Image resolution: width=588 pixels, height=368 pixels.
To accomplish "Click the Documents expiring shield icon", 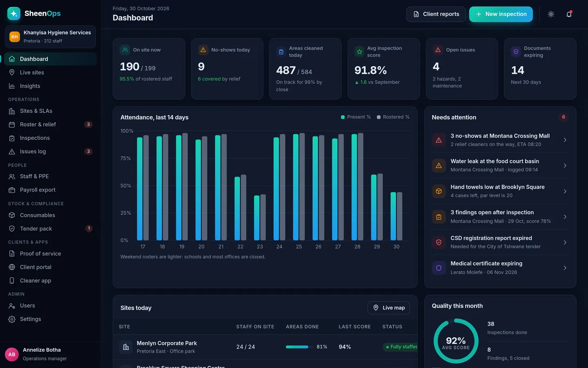I will pos(516,52).
